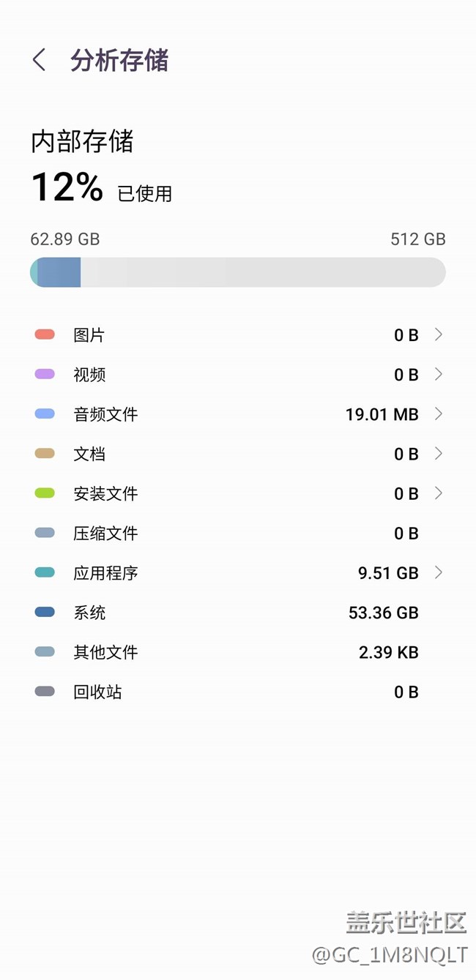Screen dimensions: 476x980
Task: Click the purple 视频 color indicator
Action: click(x=45, y=374)
